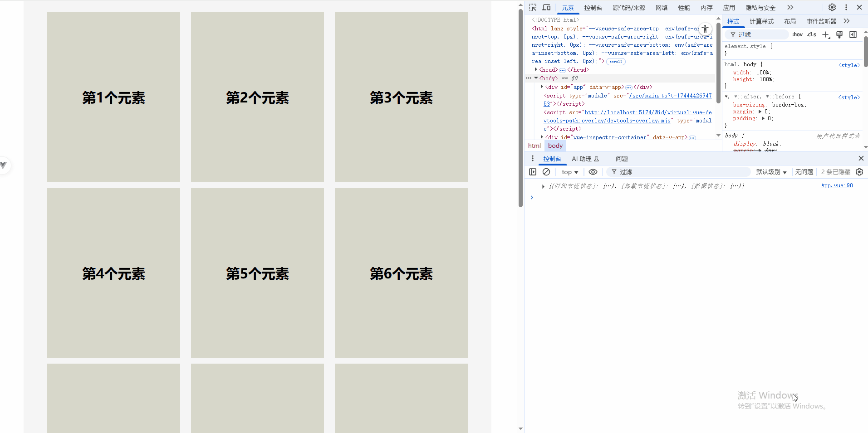Switch to the 布局 pane tab
The image size is (868, 433).
790,21
